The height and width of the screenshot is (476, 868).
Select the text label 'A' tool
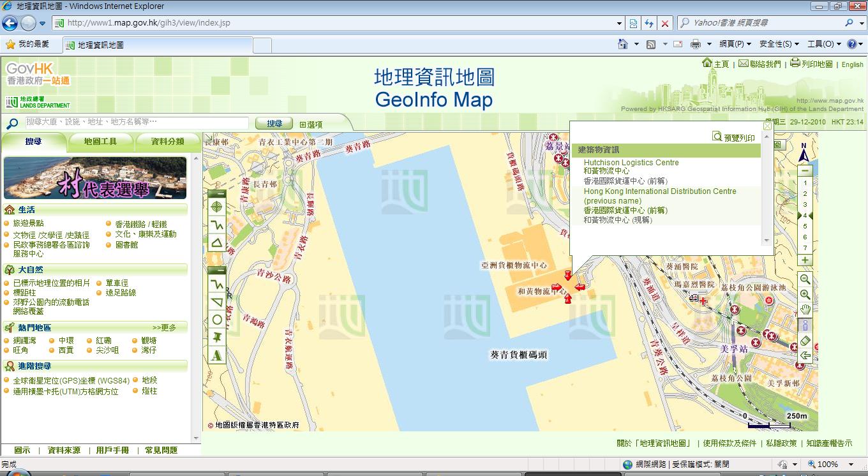click(x=217, y=355)
